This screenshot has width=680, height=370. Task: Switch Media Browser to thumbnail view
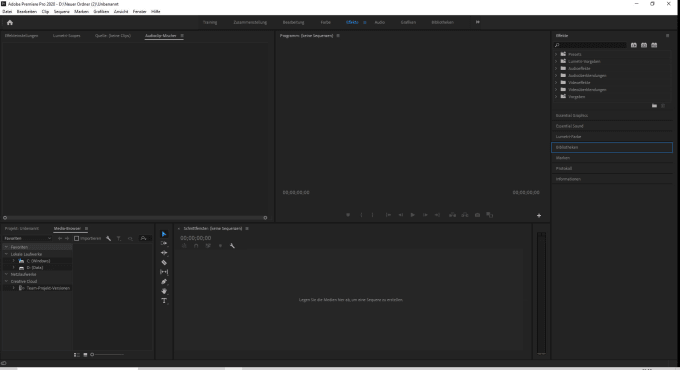[x=85, y=355]
